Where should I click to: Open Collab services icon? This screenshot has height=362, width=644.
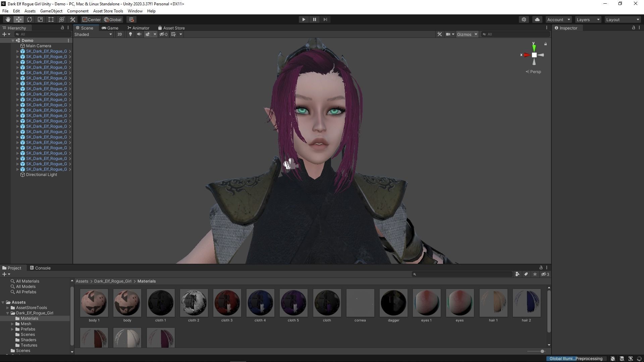pyautogui.click(x=524, y=19)
